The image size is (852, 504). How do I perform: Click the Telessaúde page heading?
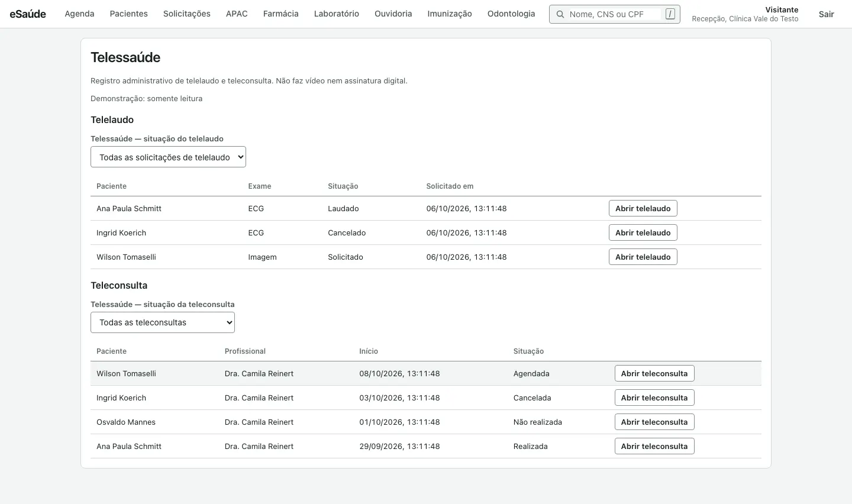125,57
